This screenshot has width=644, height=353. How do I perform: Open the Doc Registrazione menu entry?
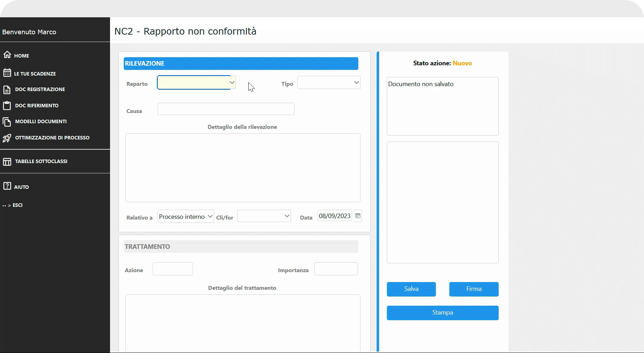40,89
